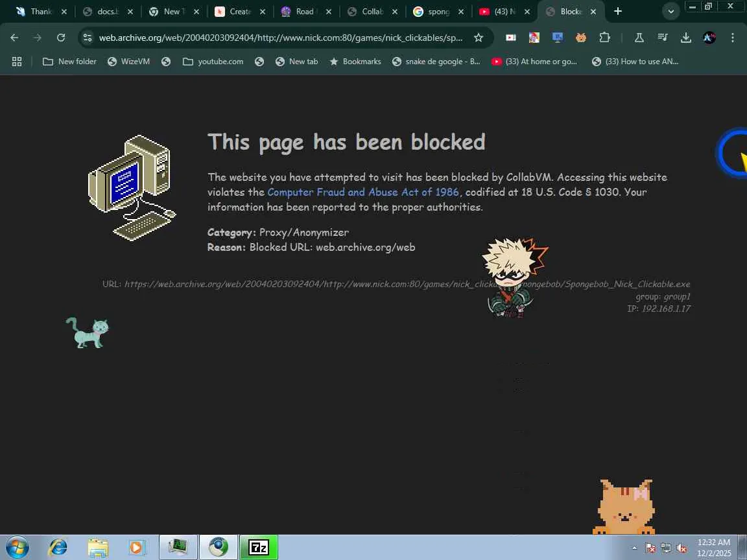Open the Windows Start menu
Screen dimensions: 747x560
(17, 548)
